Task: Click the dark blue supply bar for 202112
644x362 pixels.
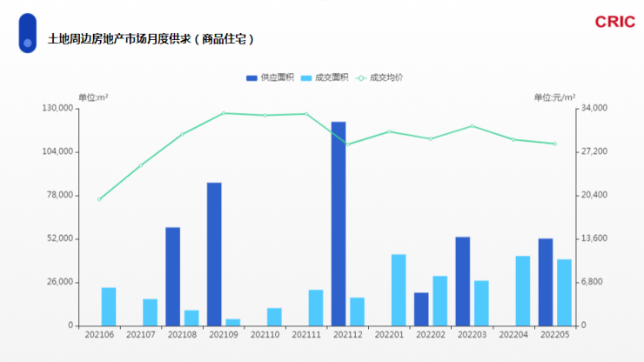Action: pos(339,224)
